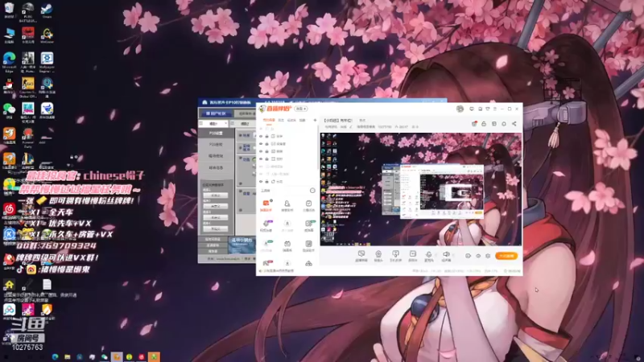
Task: Select the first scene tab in the streaming app
Action: click(269, 120)
